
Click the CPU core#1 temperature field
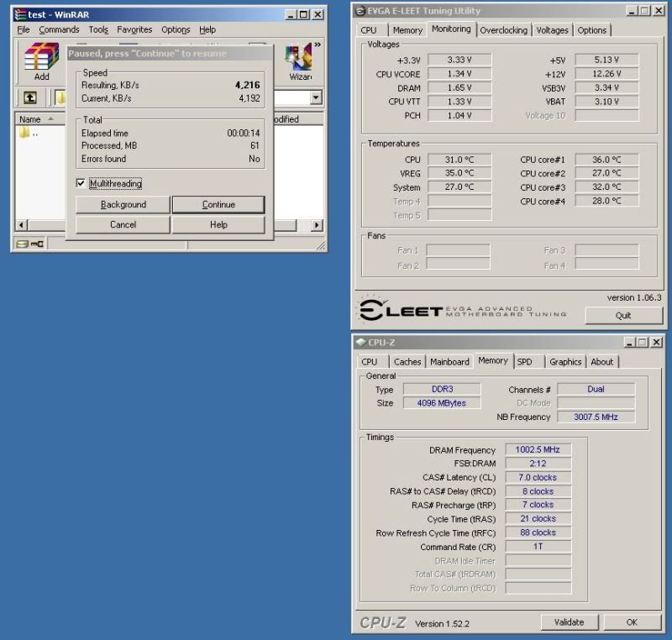point(606,160)
